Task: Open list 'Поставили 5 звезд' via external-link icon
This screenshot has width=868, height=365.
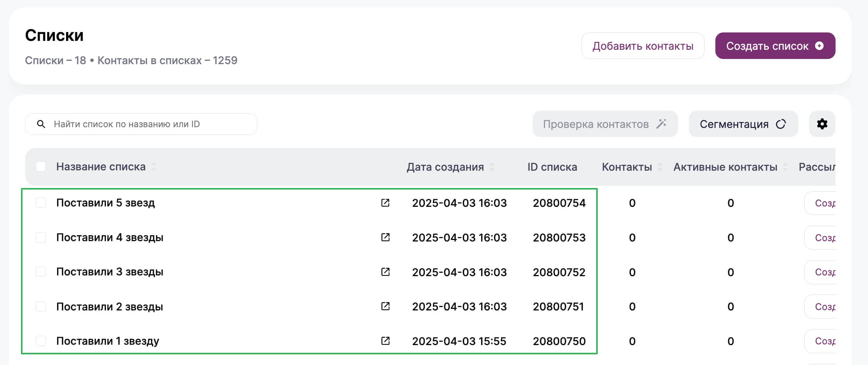Action: point(385,203)
